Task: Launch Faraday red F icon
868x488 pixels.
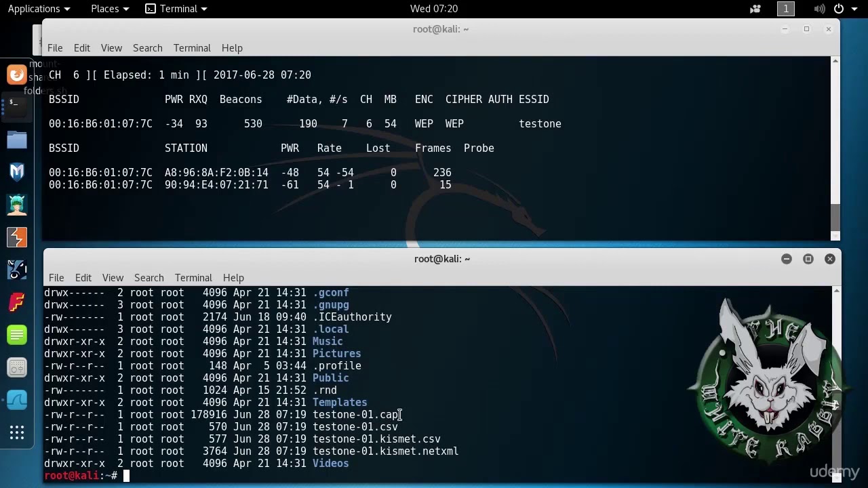Action: [x=17, y=302]
